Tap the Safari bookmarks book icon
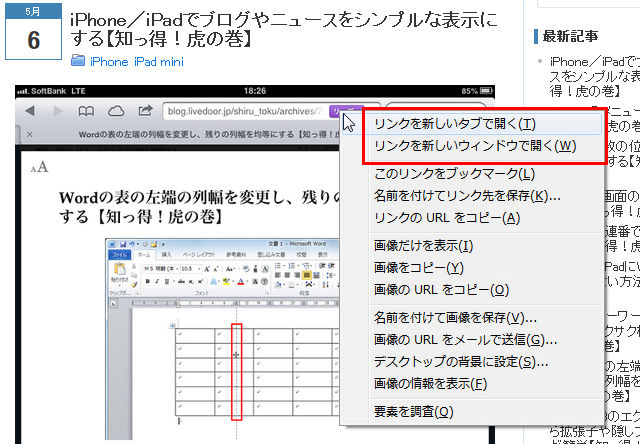The image size is (640, 444). pyautogui.click(x=86, y=111)
